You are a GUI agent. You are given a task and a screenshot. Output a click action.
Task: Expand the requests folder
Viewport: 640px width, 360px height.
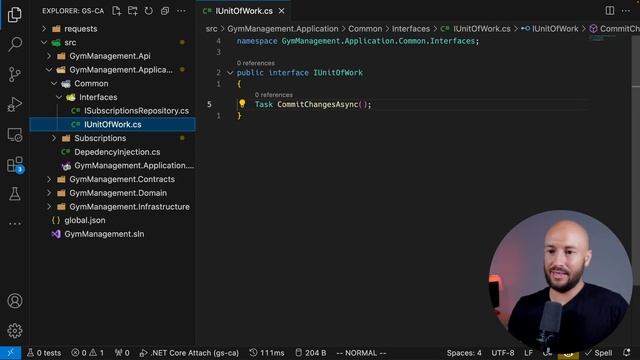pos(44,29)
